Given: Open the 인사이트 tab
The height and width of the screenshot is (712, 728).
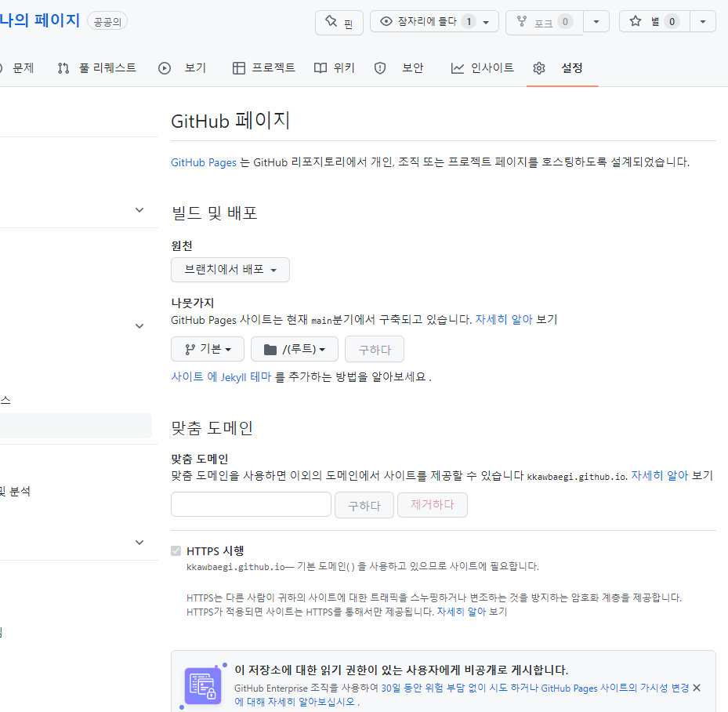Looking at the screenshot, I should click(x=483, y=68).
